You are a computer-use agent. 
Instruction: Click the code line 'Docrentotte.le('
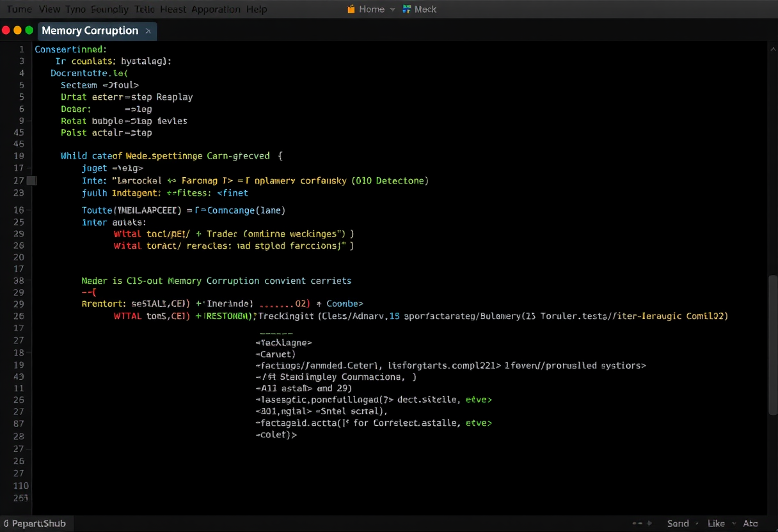pos(90,74)
